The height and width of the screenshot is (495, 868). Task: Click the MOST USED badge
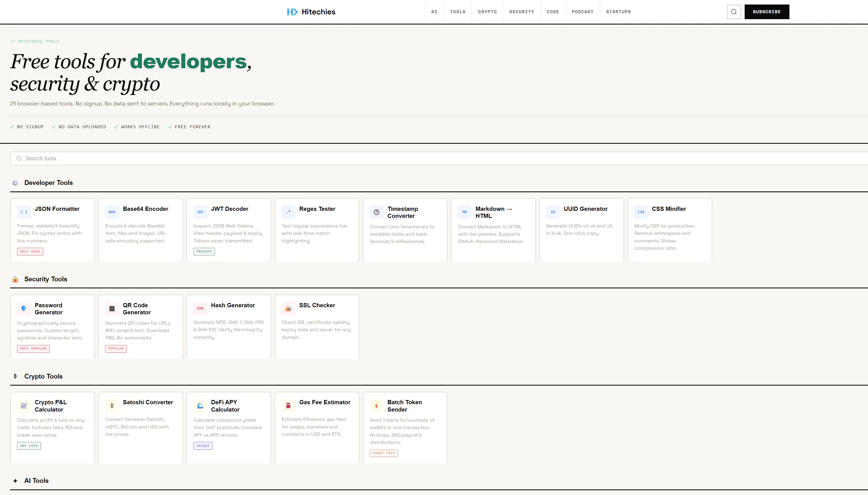(x=30, y=251)
